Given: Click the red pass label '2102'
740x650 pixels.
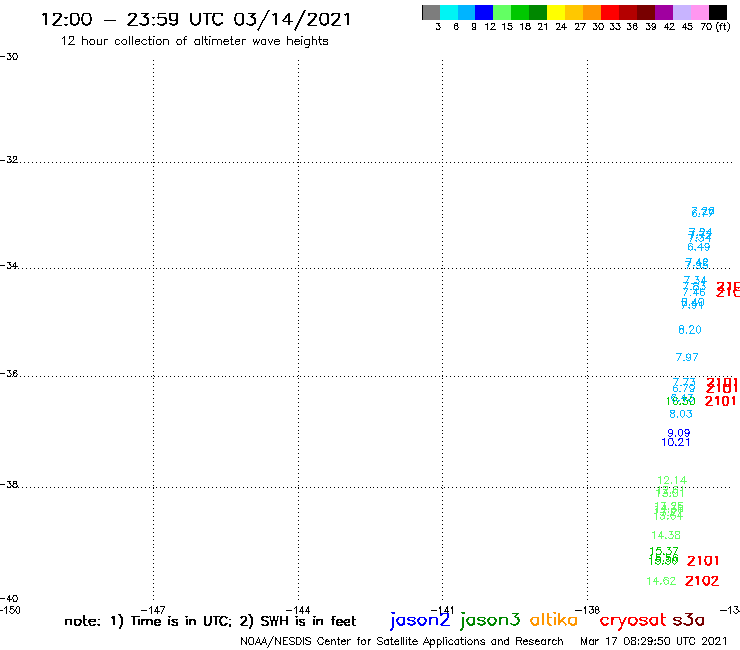Looking at the screenshot, I should click(702, 581).
